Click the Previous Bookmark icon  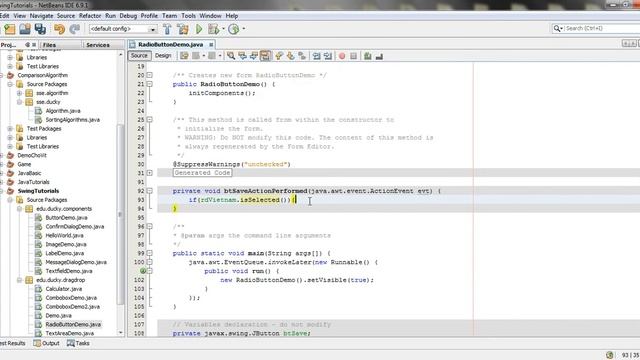coord(279,56)
